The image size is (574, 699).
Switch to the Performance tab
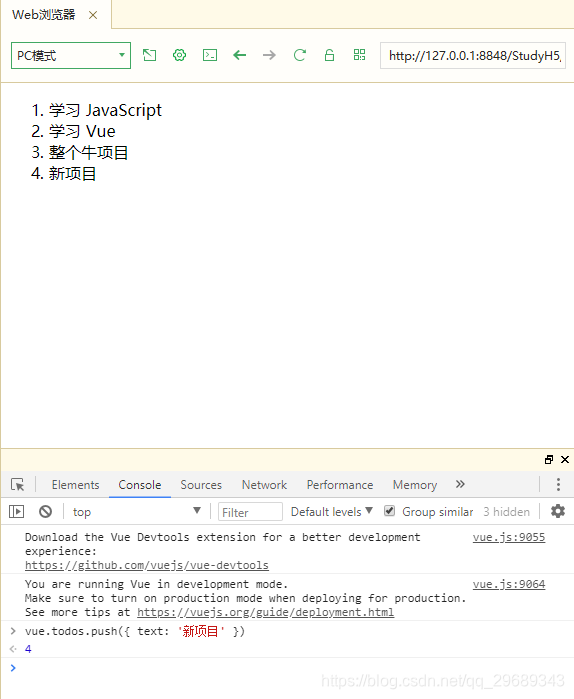(x=340, y=485)
